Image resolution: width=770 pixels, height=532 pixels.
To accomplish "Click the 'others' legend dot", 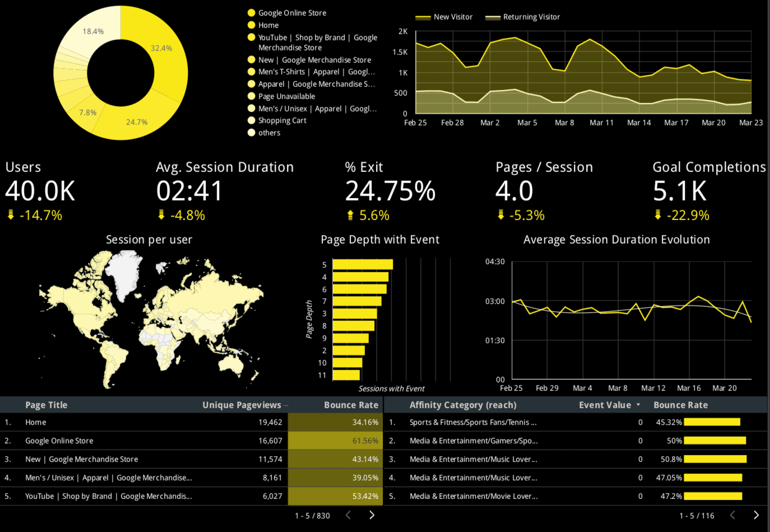I will 252,133.
